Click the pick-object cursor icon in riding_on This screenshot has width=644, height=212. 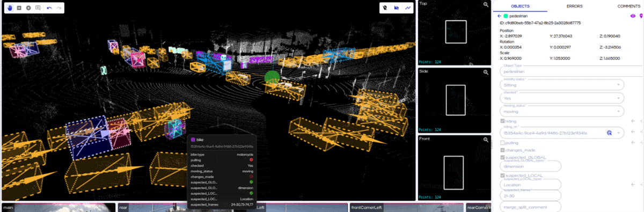(x=609, y=132)
